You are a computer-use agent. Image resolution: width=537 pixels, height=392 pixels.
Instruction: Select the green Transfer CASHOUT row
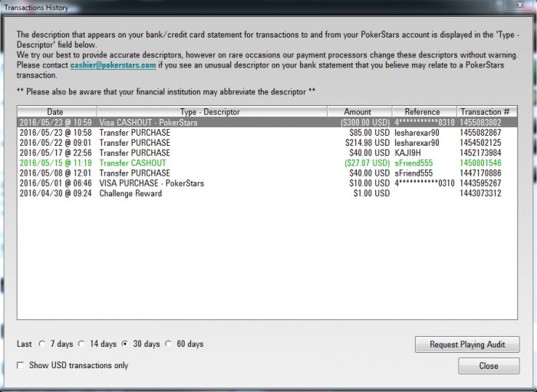point(267,163)
